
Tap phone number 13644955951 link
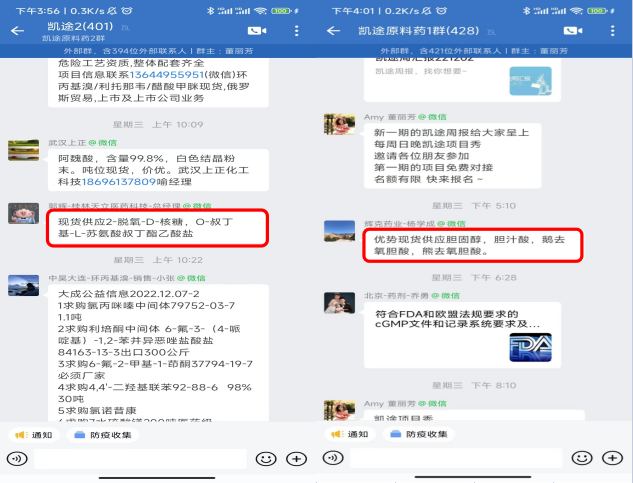167,75
